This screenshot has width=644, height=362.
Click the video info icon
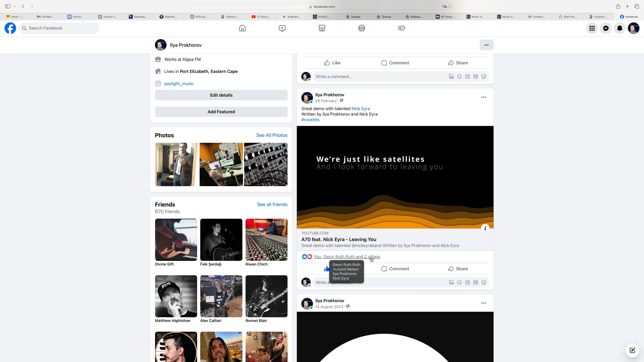coord(485,228)
